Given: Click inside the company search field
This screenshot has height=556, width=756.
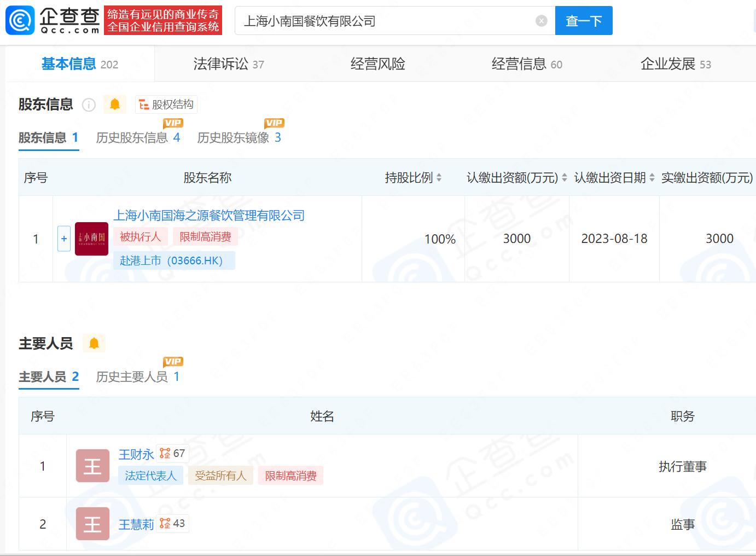Looking at the screenshot, I should 383,21.
